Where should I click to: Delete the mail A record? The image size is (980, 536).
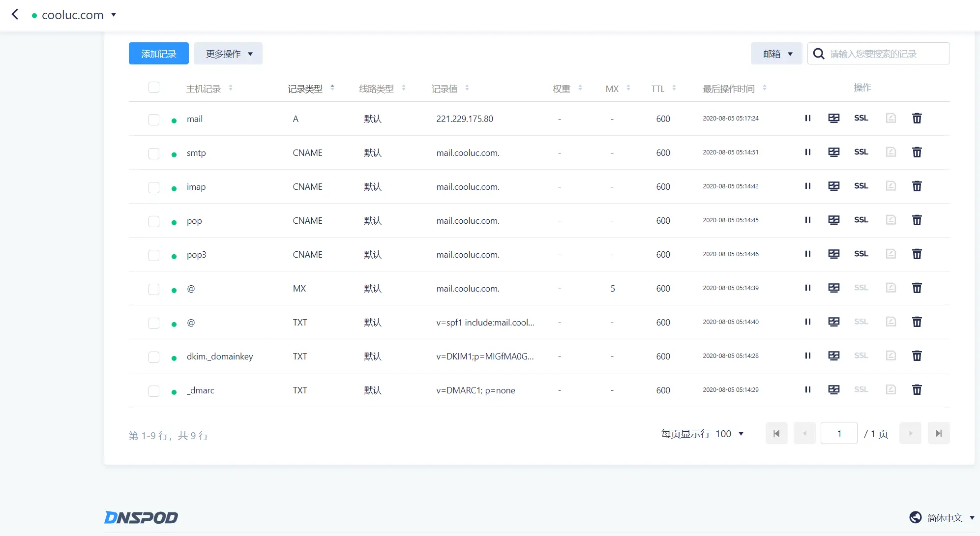click(917, 118)
